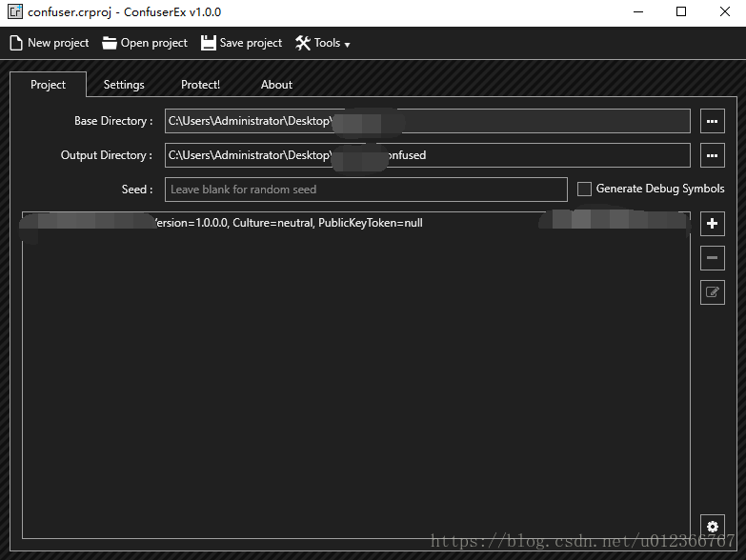Click the New project toolbar button
Screen dimensions: 746x560
point(49,43)
